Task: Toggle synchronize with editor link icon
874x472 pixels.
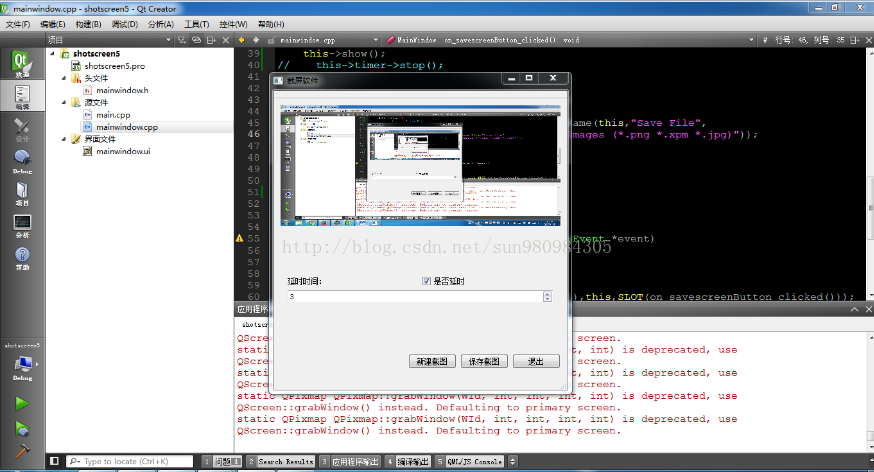Action: (x=196, y=40)
